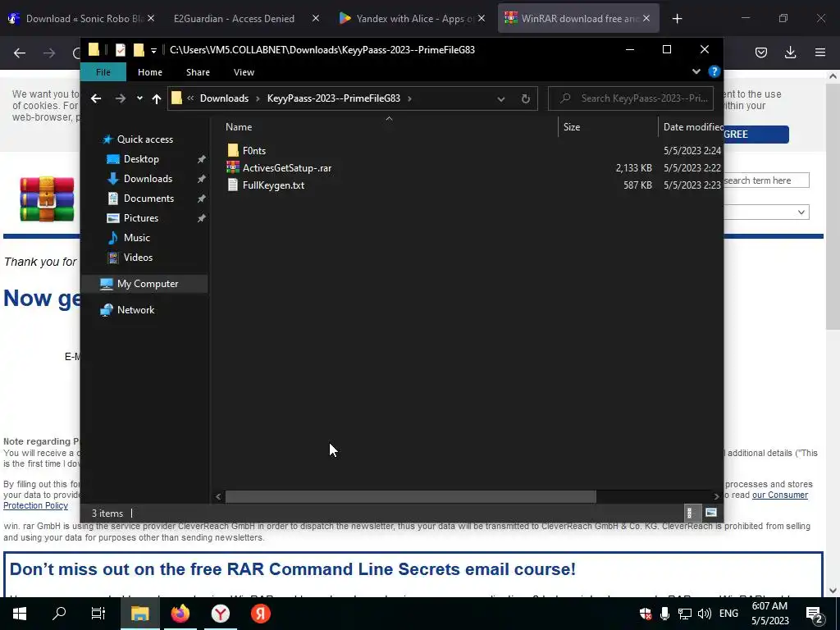Screen dimensions: 840x630
Task: Click Firefox taskbar icon
Action: (x=180, y=614)
